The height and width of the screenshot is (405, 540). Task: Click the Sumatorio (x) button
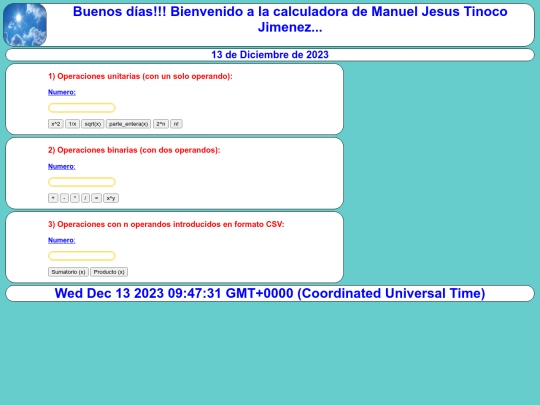(x=68, y=272)
